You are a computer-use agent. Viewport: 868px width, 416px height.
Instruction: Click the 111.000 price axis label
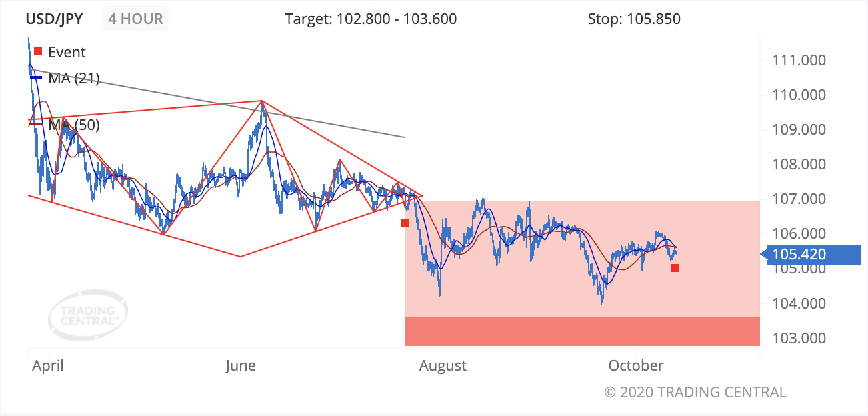tap(797, 60)
